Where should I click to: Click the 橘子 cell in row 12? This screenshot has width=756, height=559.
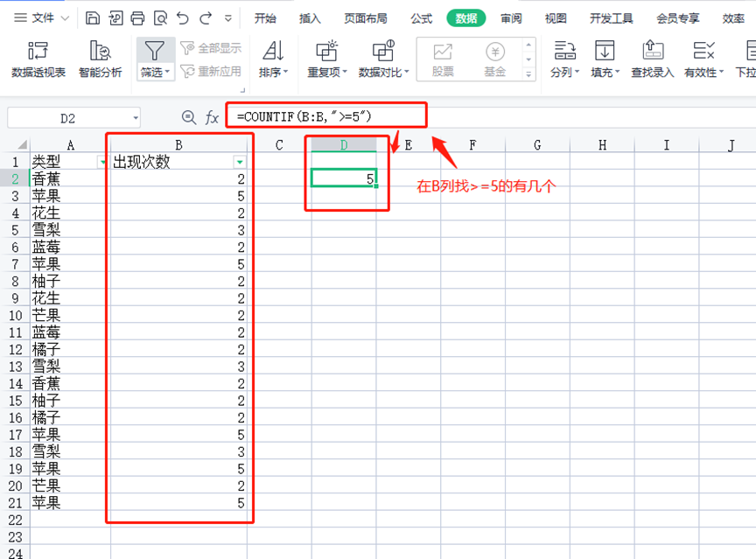tap(70, 349)
